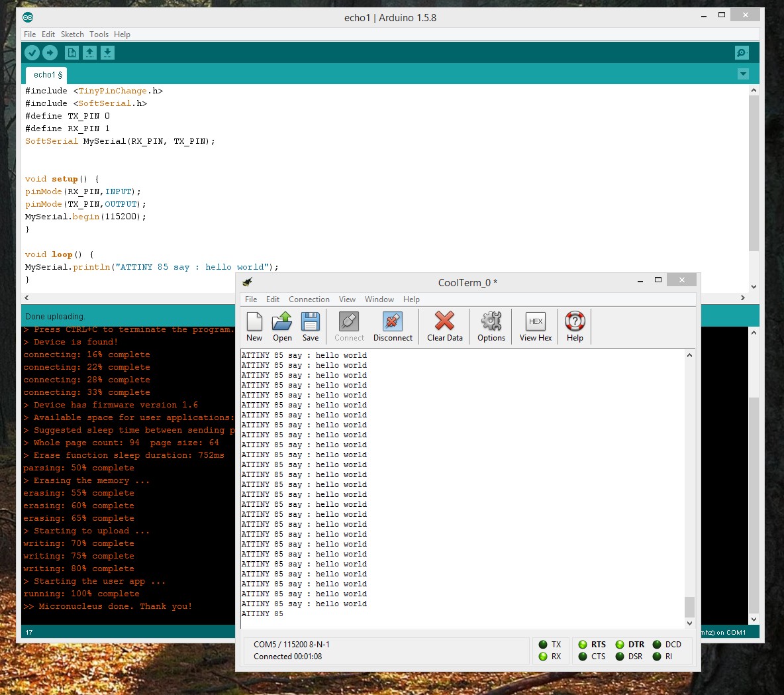784x695 pixels.
Task: Open the CoolTerm File menu
Action: tap(251, 299)
